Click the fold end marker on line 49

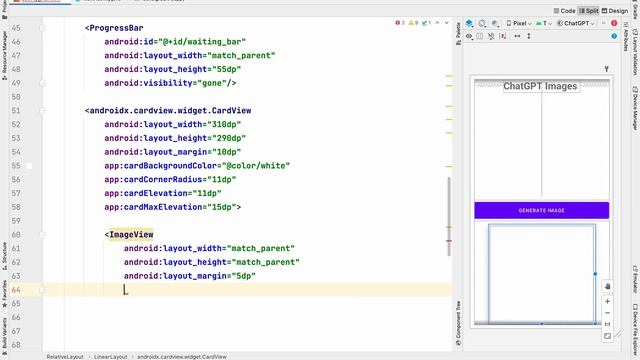[42, 83]
